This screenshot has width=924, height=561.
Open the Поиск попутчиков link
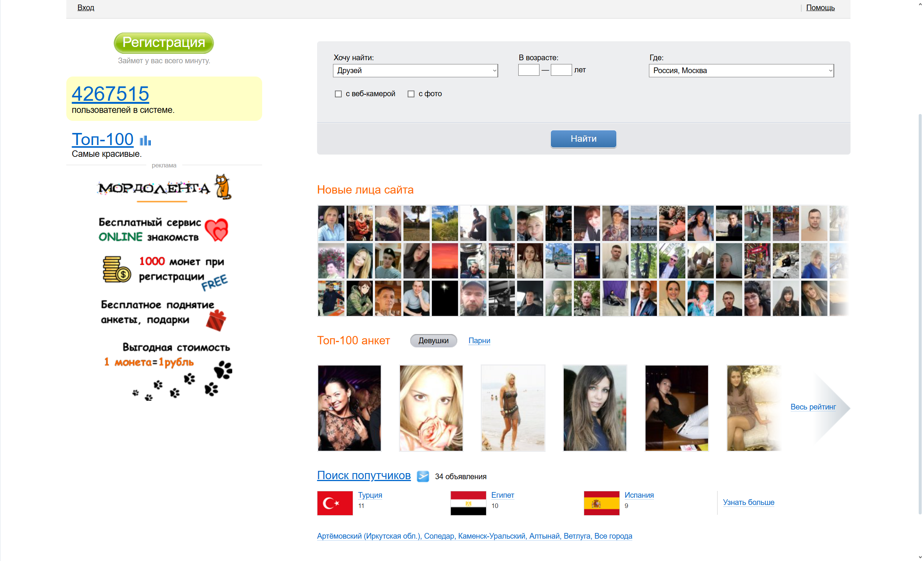(x=364, y=475)
